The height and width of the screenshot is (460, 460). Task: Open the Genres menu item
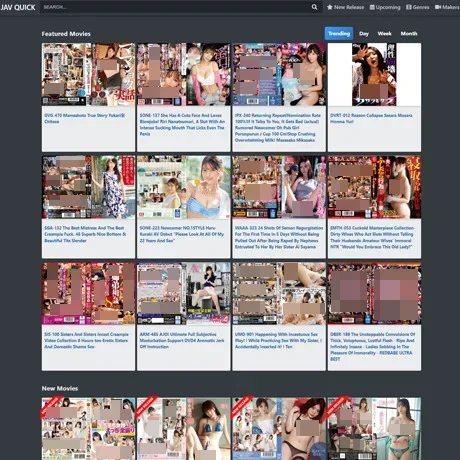click(x=418, y=7)
